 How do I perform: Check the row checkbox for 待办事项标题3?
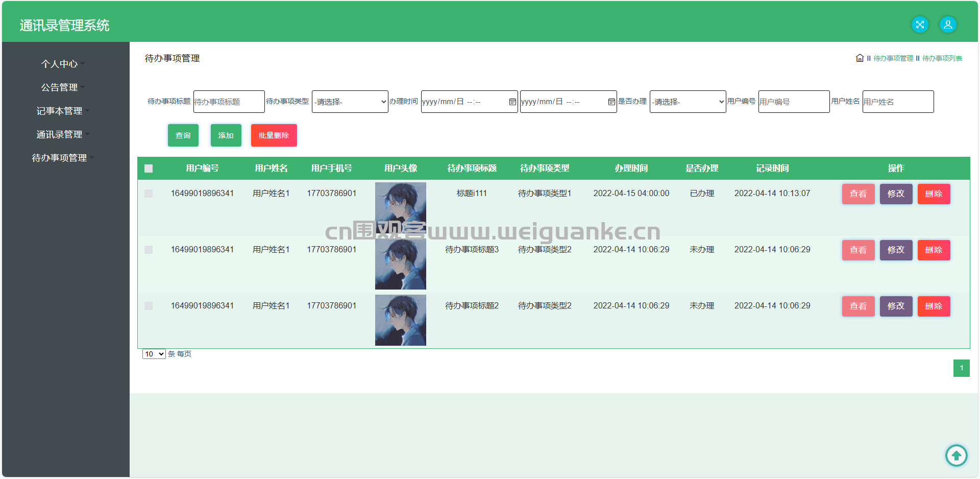[149, 250]
